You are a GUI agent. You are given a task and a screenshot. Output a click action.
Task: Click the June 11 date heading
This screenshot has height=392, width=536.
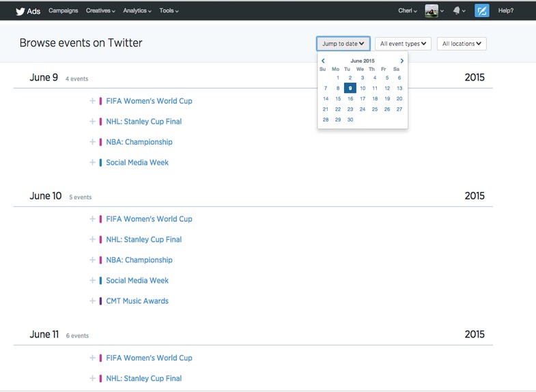[x=44, y=334]
